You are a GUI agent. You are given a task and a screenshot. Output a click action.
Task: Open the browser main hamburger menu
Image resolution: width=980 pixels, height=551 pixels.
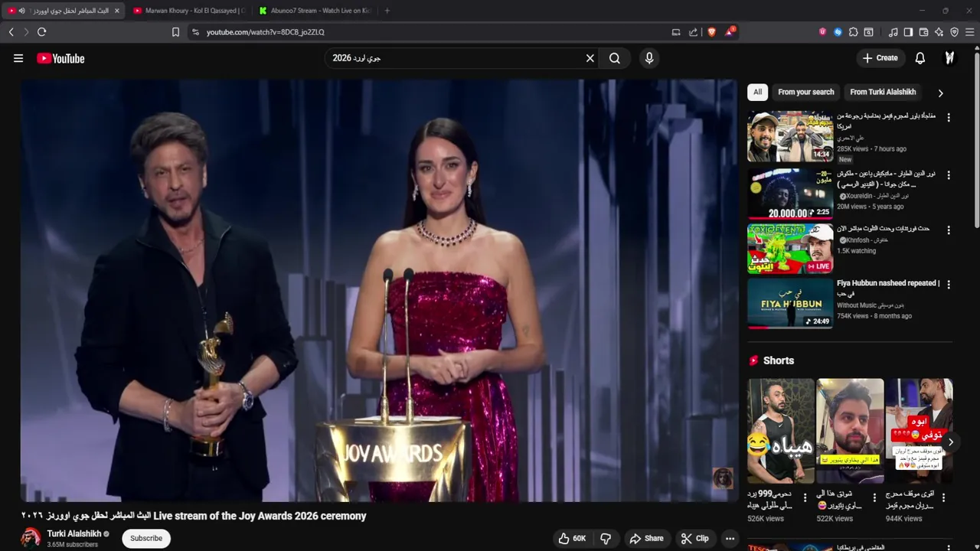pyautogui.click(x=969, y=32)
